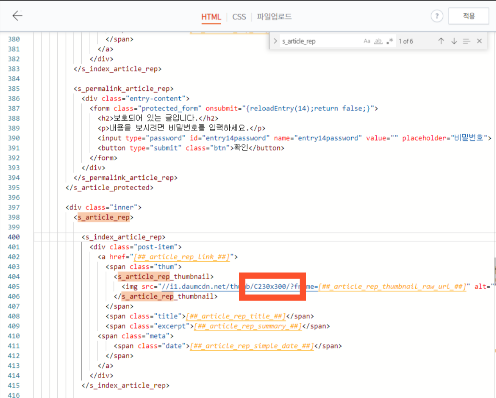Image resolution: width=496 pixels, height=398 pixels.
Task: Click the [##_article_rep_summary_##] placeholder
Action: point(248,326)
